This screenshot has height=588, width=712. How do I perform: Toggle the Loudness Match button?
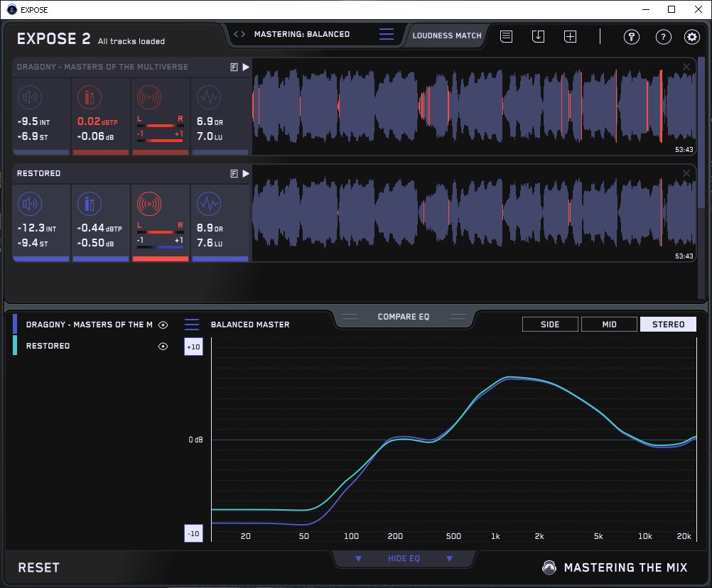(447, 36)
